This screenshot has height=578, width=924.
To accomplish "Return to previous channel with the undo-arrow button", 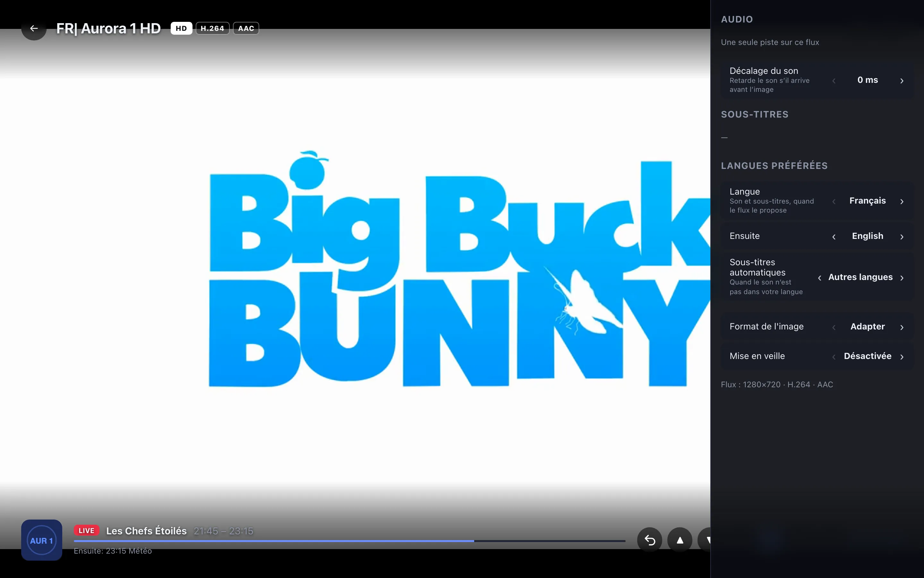I will (x=649, y=540).
